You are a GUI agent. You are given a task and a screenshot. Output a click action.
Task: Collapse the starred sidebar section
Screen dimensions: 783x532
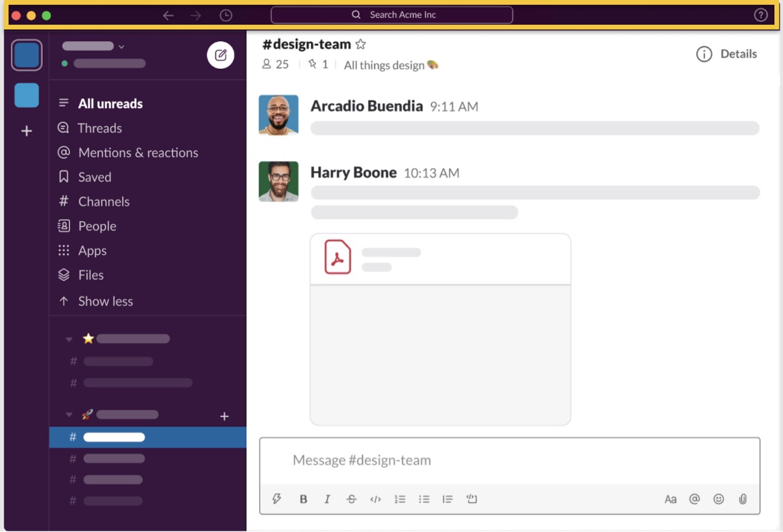69,339
